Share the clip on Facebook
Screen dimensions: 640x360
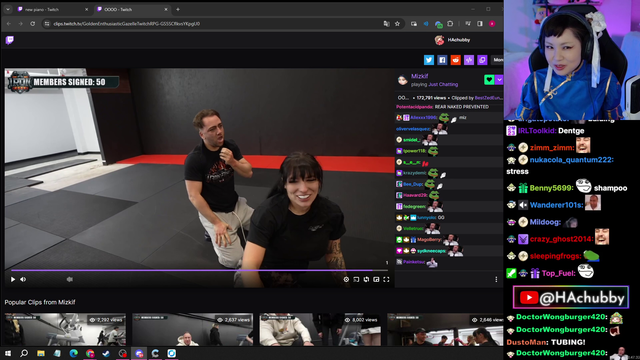(442, 60)
